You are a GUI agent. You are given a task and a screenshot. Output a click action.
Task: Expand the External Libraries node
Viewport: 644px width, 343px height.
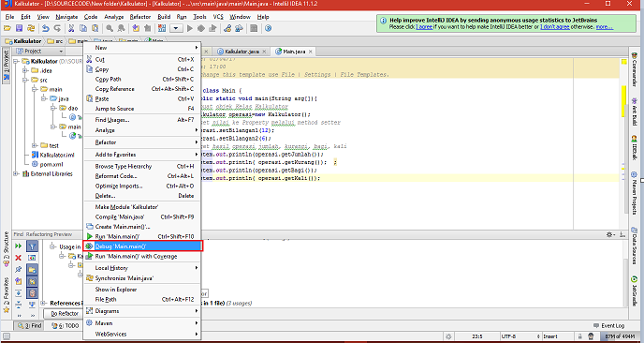click(16, 174)
